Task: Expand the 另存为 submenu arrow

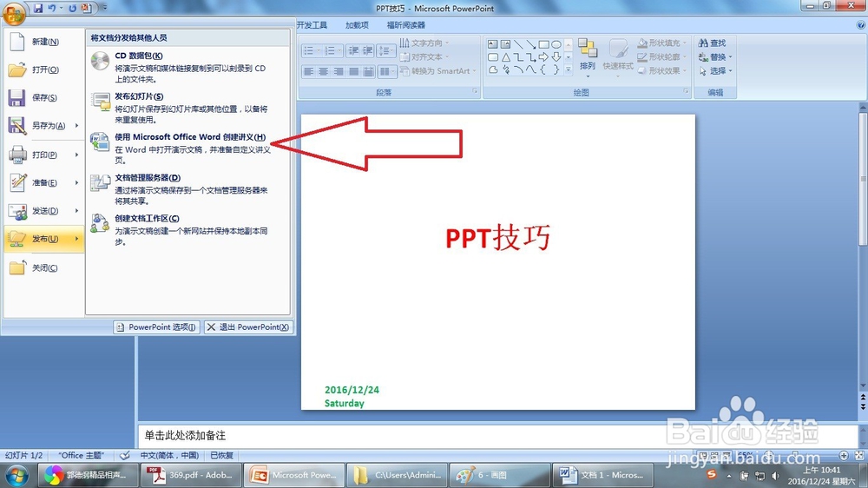Action: click(77, 126)
